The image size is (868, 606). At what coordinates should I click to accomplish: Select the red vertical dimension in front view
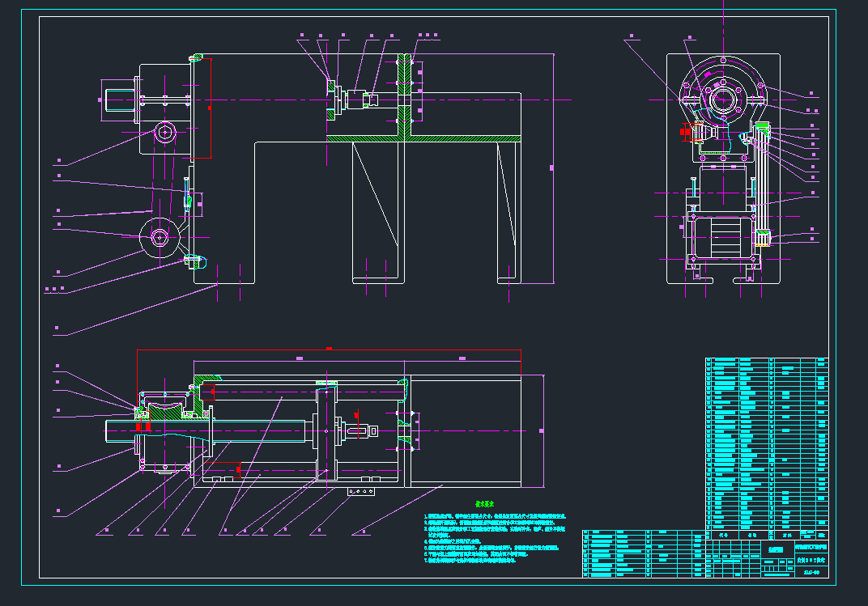(x=211, y=108)
